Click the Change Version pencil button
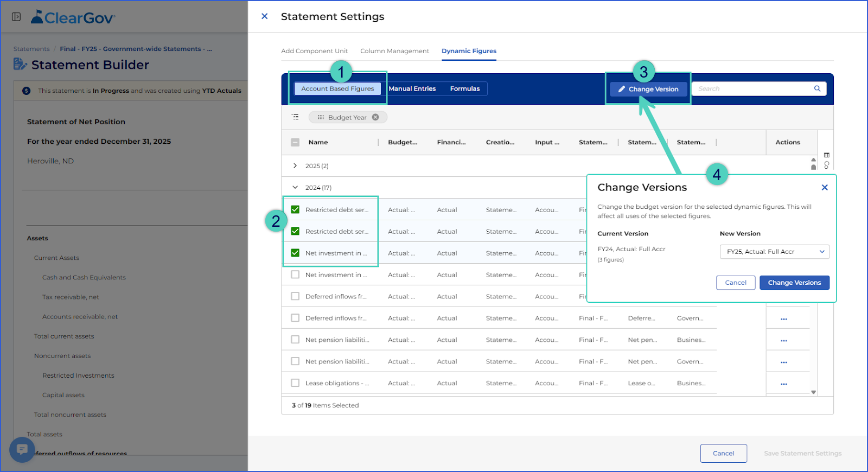 coord(648,89)
